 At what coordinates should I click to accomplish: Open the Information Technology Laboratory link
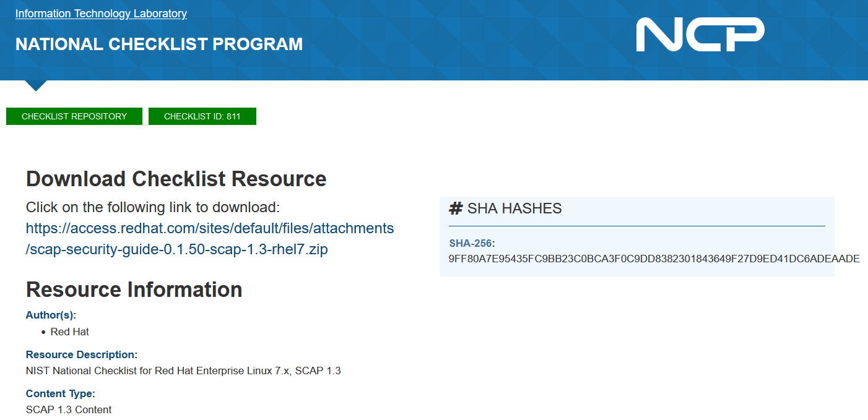click(101, 14)
